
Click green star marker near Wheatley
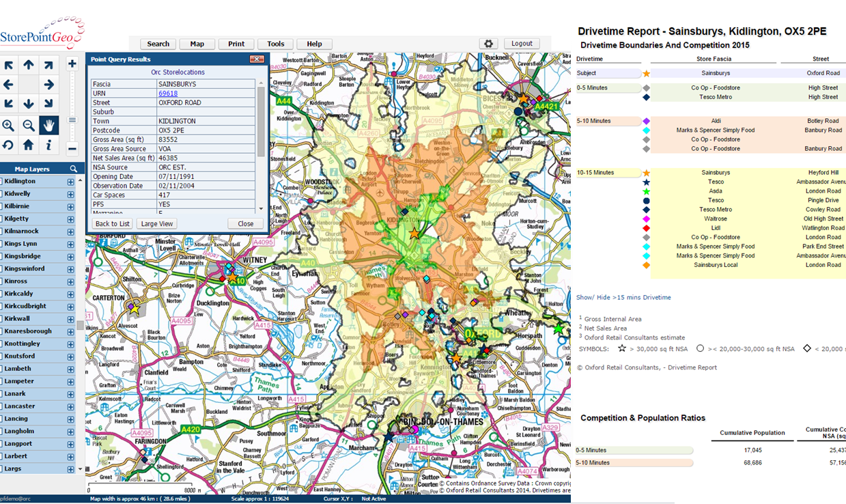pyautogui.click(x=559, y=329)
